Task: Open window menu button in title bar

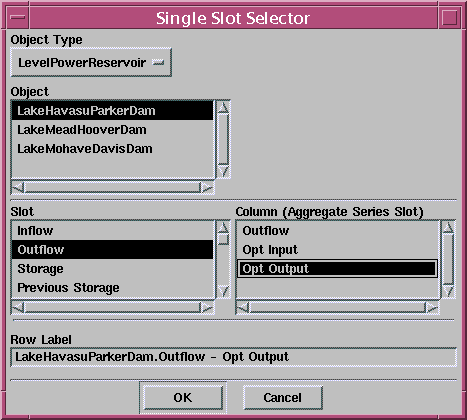Action: tap(17, 17)
